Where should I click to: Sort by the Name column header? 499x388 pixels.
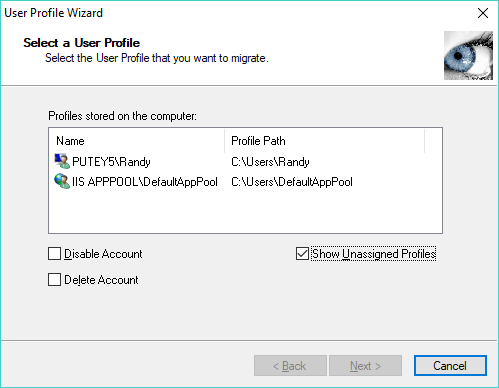(137, 141)
